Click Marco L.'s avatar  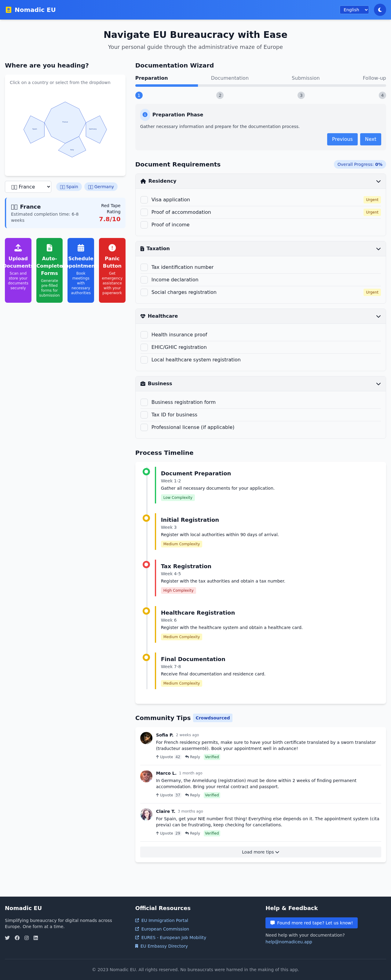(x=146, y=776)
